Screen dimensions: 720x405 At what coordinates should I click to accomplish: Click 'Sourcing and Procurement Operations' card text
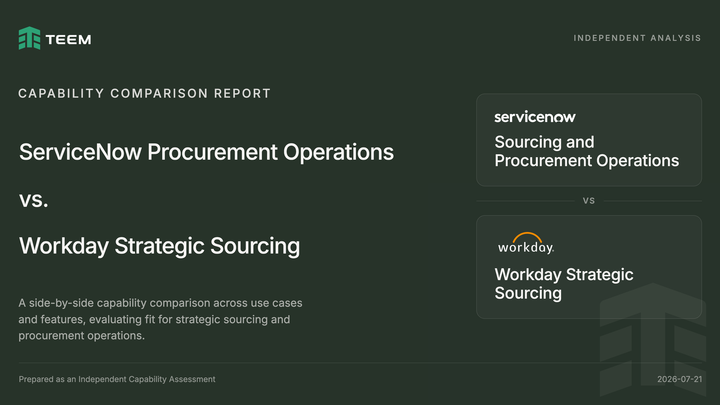tap(586, 151)
